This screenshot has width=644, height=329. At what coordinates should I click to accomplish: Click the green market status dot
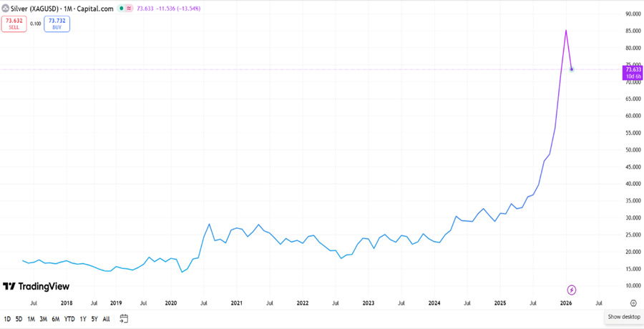tap(121, 9)
